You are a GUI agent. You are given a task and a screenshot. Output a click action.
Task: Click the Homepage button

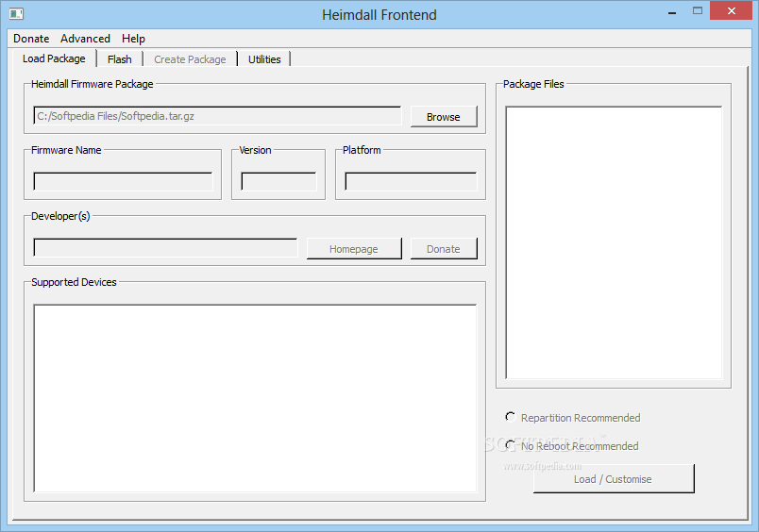pyautogui.click(x=354, y=249)
